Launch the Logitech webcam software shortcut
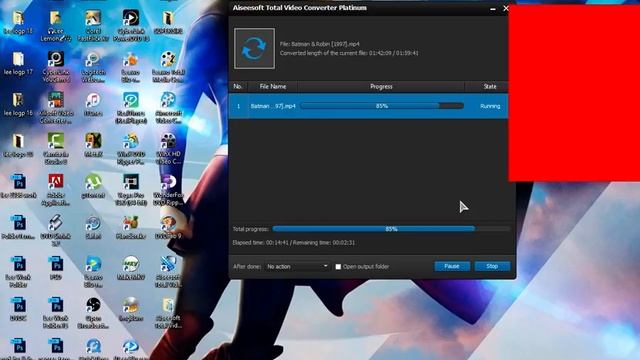 click(x=93, y=67)
